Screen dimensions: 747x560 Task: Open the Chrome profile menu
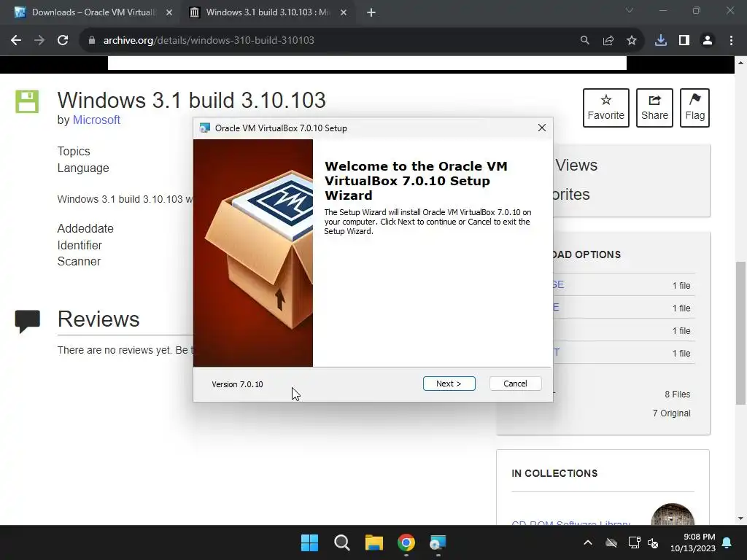pos(708,41)
